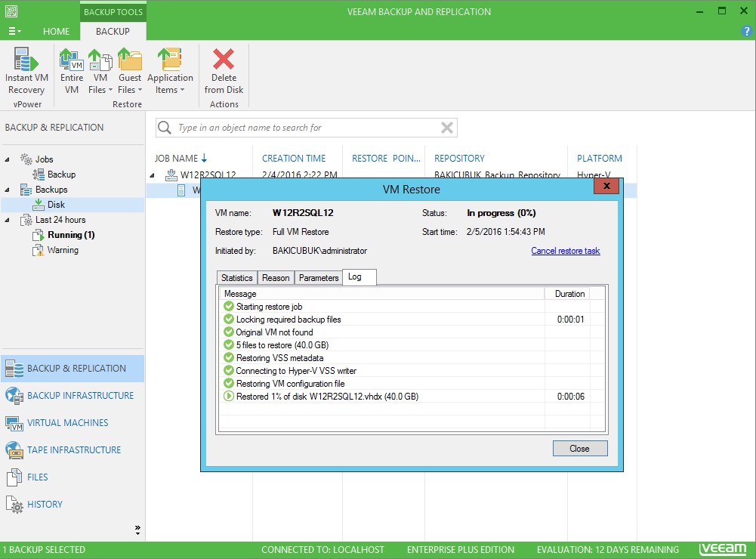Open the Statistics tab
Viewport: 756px width, 559px height.
236,278
